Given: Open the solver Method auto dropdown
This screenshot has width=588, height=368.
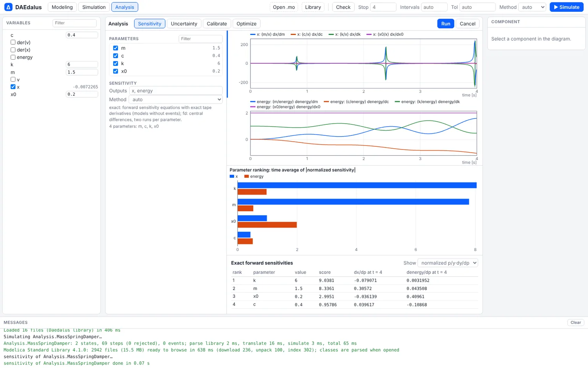Looking at the screenshot, I should pos(532,7).
